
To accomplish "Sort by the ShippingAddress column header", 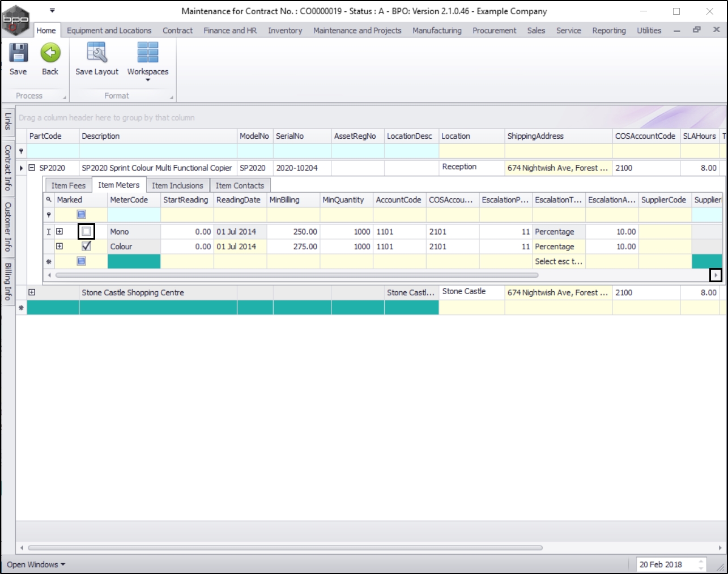I will [x=559, y=136].
